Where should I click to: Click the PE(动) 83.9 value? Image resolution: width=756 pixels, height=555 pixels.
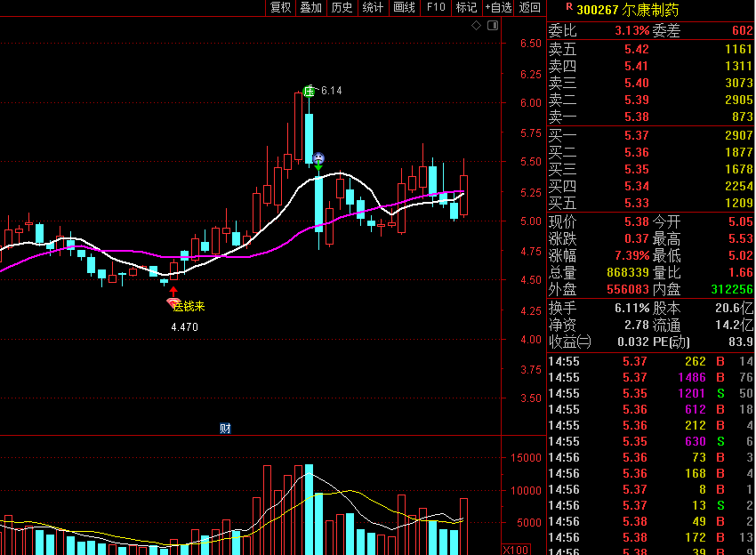tap(741, 342)
